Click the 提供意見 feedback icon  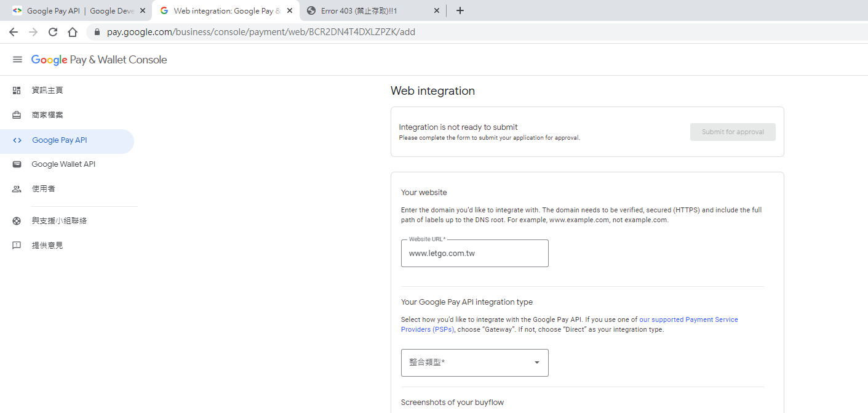tap(17, 246)
